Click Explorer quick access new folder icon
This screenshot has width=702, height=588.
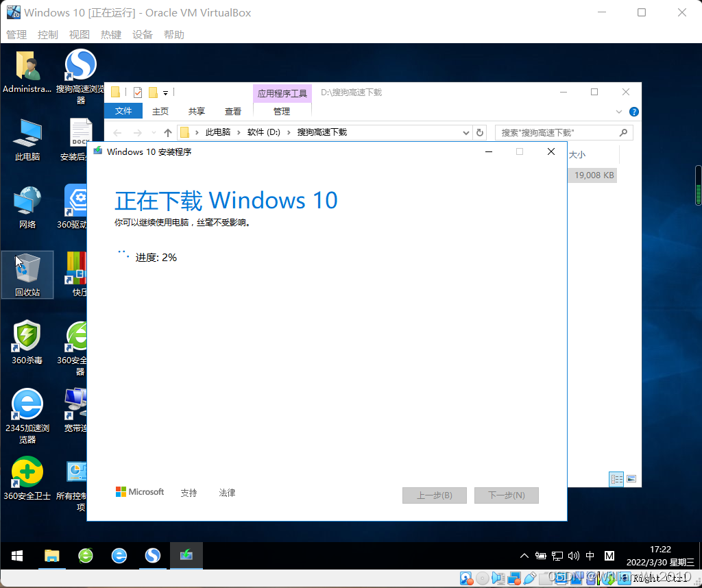(153, 93)
